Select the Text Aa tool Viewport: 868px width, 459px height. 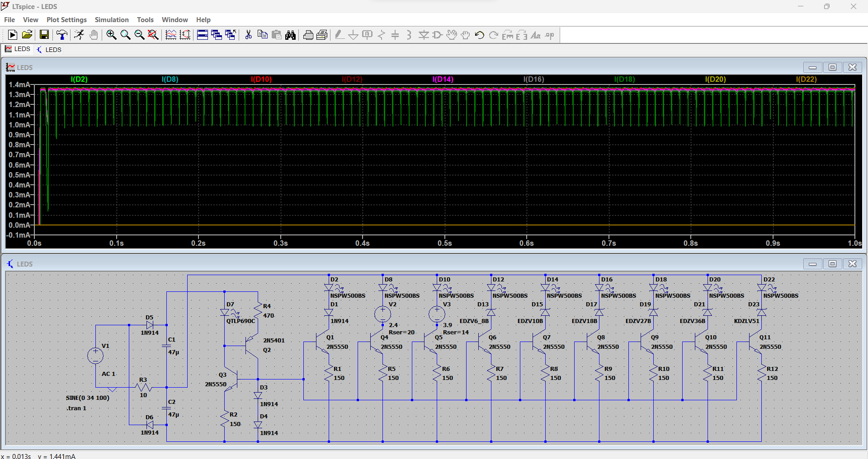pos(536,35)
